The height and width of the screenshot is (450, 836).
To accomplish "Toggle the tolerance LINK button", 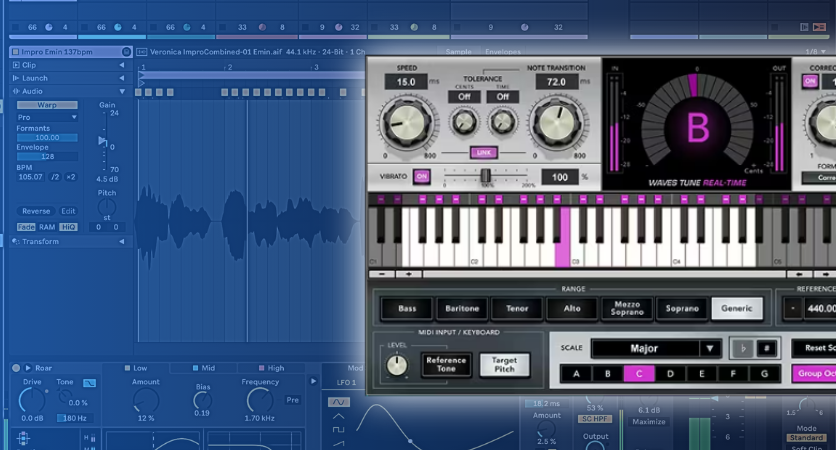I will (x=484, y=152).
